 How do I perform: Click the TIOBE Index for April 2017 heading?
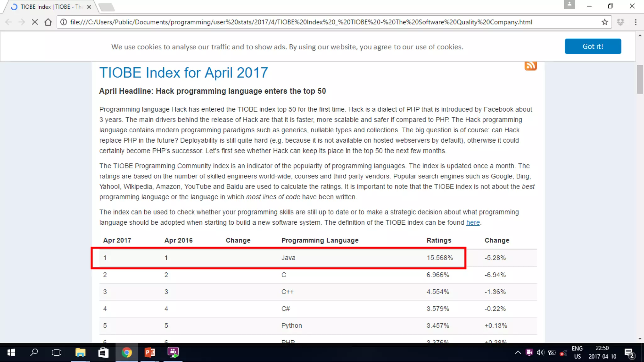(x=184, y=73)
